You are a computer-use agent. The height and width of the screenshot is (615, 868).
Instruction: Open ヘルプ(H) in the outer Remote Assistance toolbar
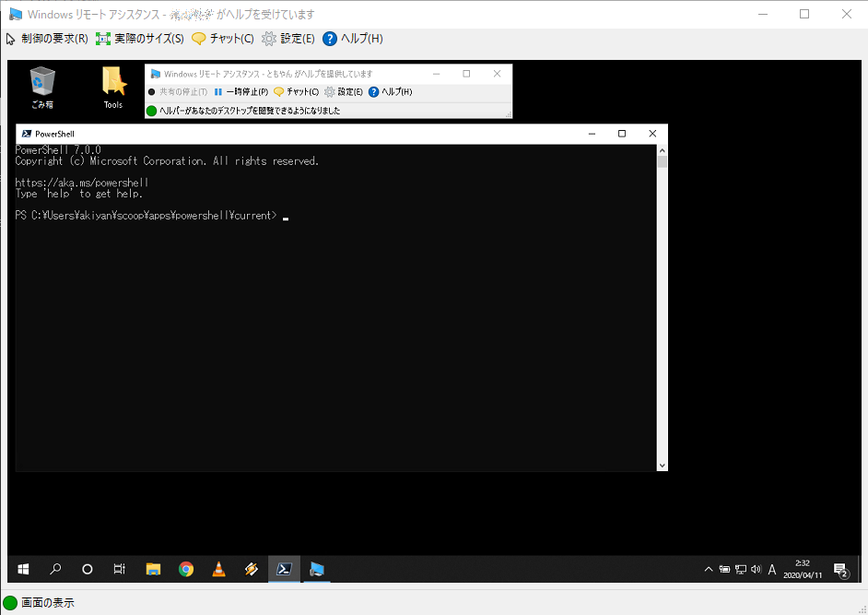point(353,39)
